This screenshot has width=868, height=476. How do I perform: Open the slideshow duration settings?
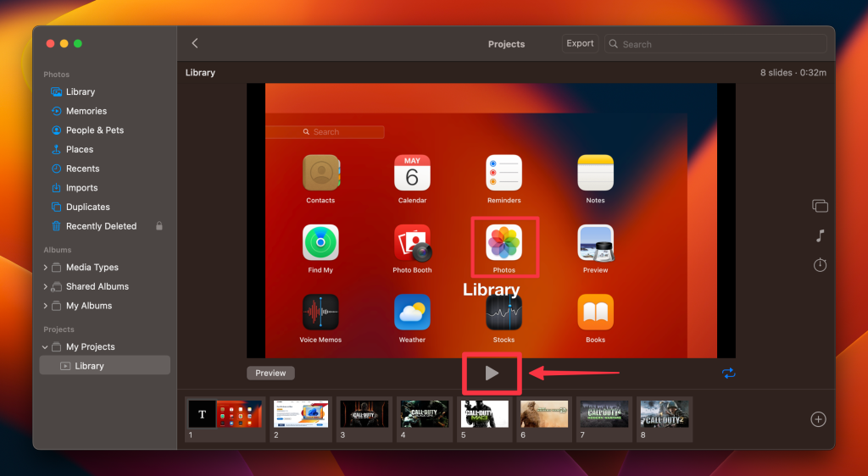[x=820, y=265]
